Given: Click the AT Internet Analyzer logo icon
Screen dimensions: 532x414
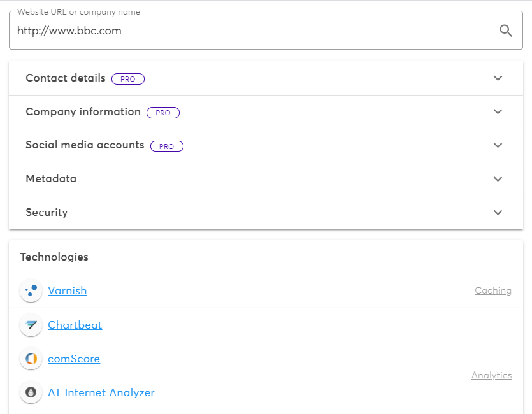Looking at the screenshot, I should (x=31, y=392).
